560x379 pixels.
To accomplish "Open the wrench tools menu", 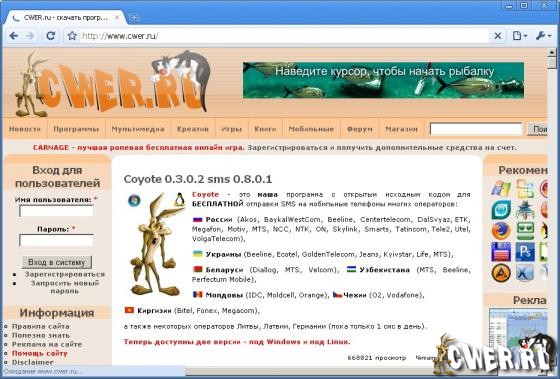I will 544,36.
